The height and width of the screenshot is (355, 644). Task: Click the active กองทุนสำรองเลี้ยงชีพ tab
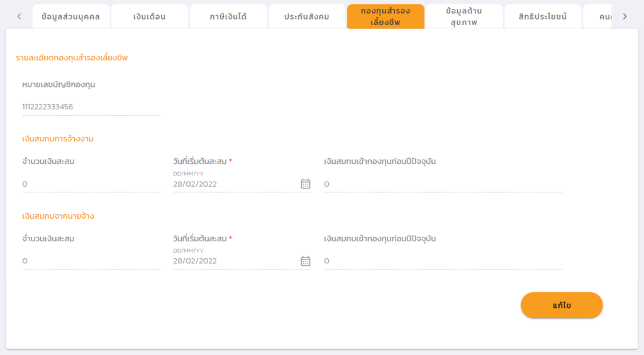tap(385, 17)
